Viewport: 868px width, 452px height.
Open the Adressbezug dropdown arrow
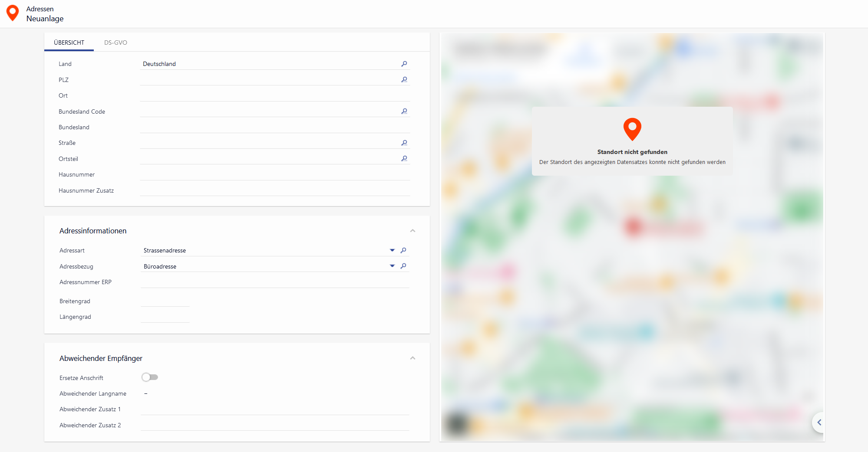point(392,266)
